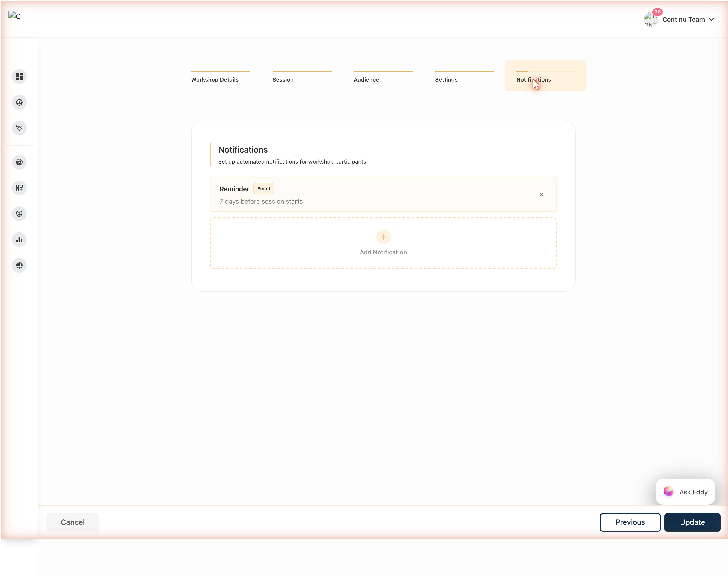Click the Email tag on Reminder
The height and width of the screenshot is (575, 728).
pos(263,189)
